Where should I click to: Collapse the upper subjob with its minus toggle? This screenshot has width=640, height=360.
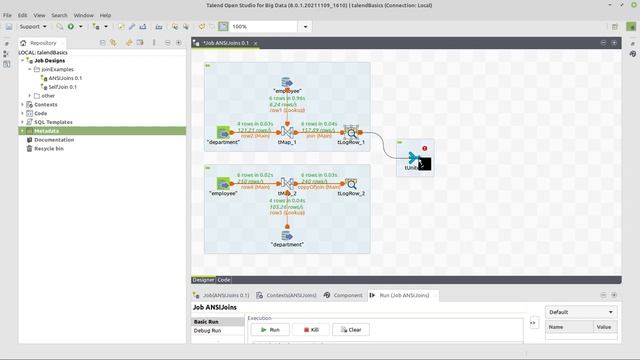208,65
